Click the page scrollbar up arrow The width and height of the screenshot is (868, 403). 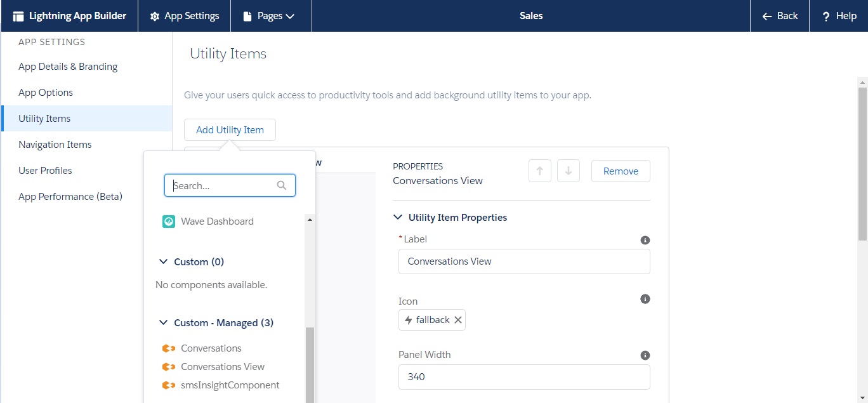coord(862,82)
